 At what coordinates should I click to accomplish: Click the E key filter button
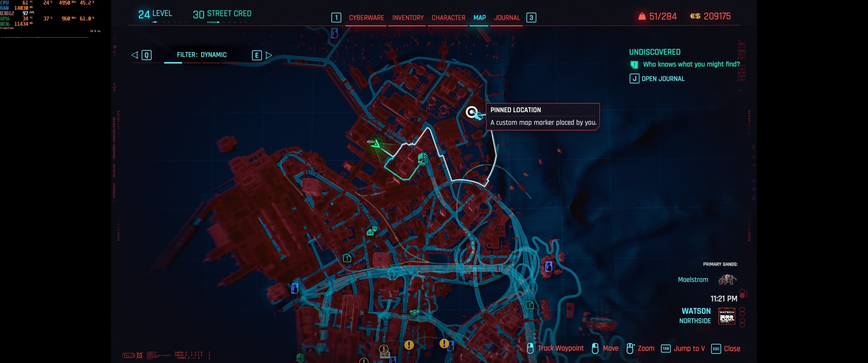(257, 55)
